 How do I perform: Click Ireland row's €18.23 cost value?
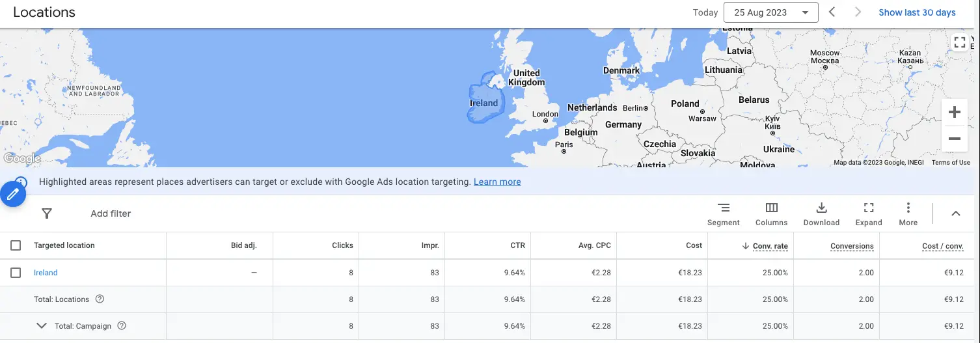(x=690, y=273)
